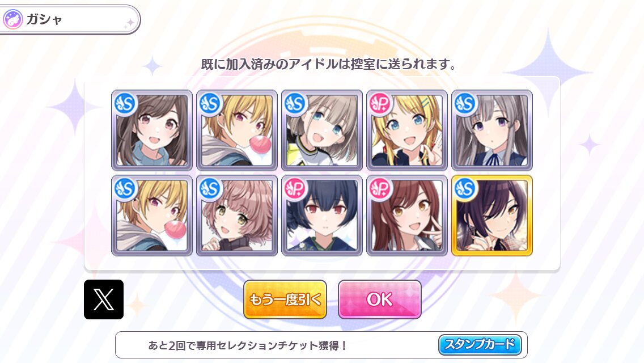Click the selection ticket progress bar text
Screen dimensions: 644x363
(x=248, y=345)
